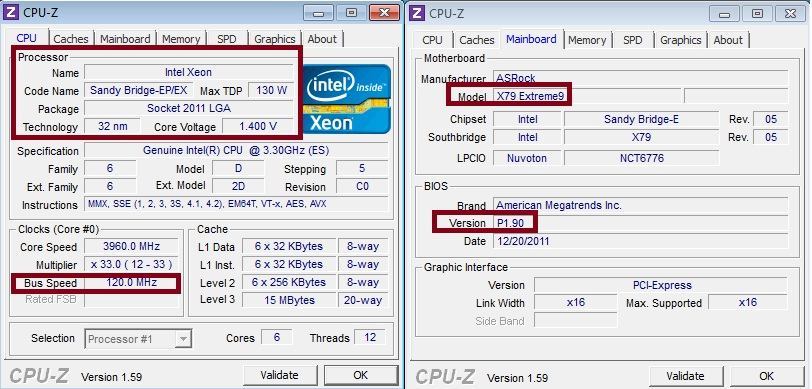The image size is (812, 389).
Task: Click the Revision value C0
Action: coord(362,186)
